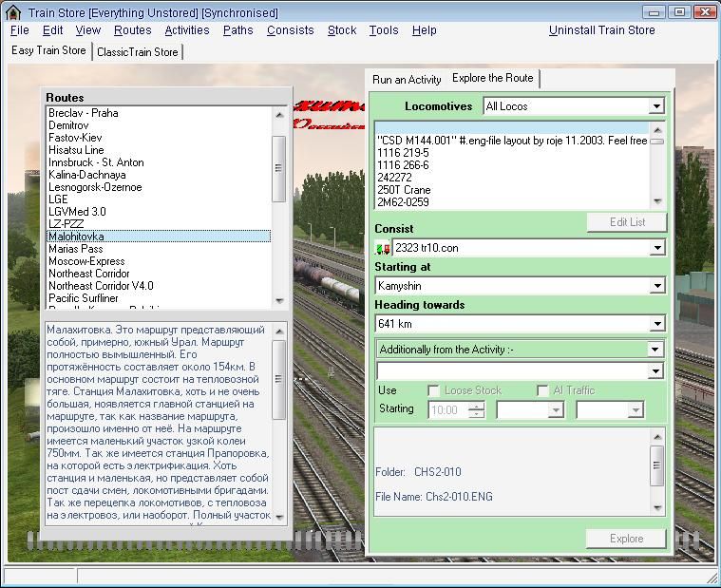
Task: Open the Consists menu
Action: pyautogui.click(x=290, y=30)
